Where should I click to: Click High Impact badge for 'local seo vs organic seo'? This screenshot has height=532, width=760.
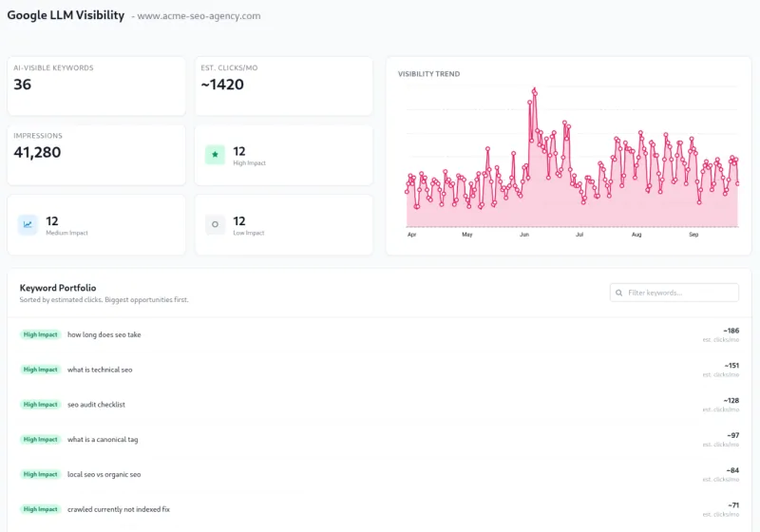[x=41, y=474]
